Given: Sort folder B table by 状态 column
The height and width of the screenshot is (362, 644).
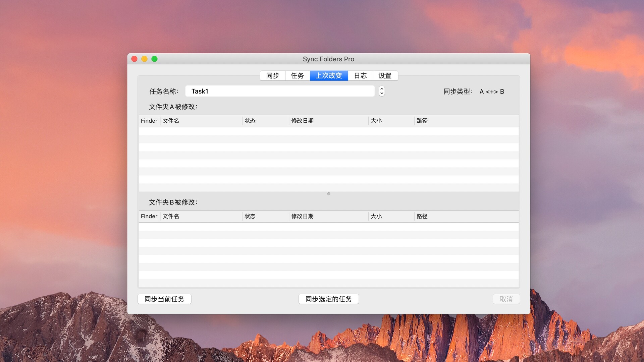Looking at the screenshot, I should (266, 216).
